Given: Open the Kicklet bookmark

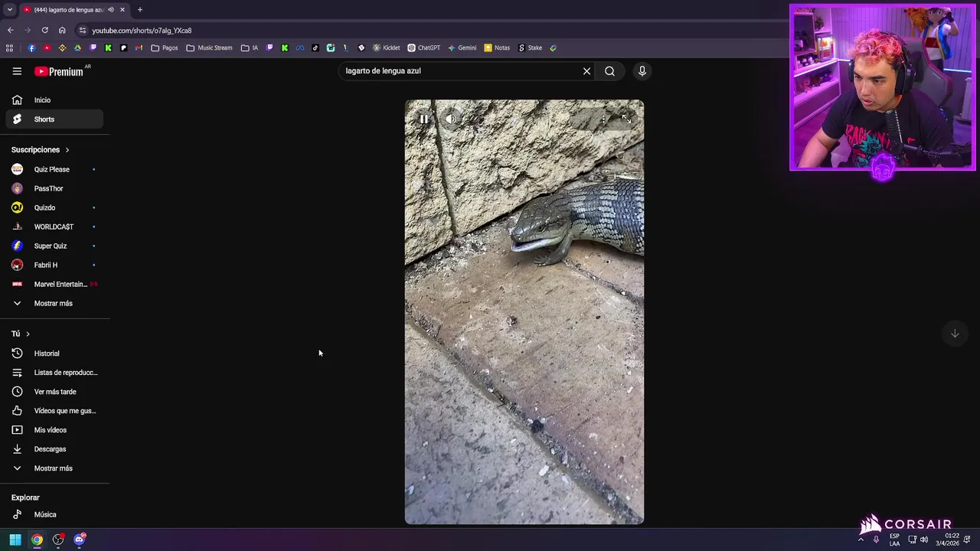Looking at the screenshot, I should (x=387, y=47).
